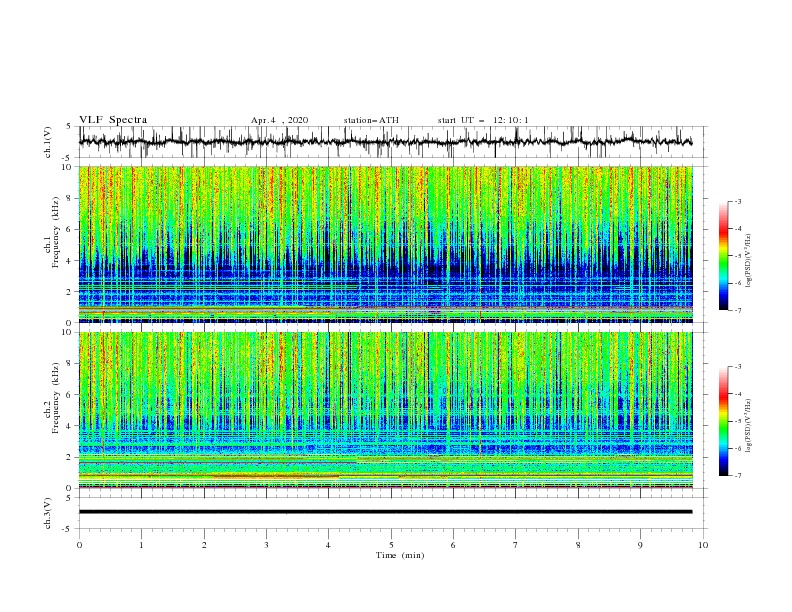Click the "ch.1(V)" waveform axis label
792x612 pixels.
(48, 142)
